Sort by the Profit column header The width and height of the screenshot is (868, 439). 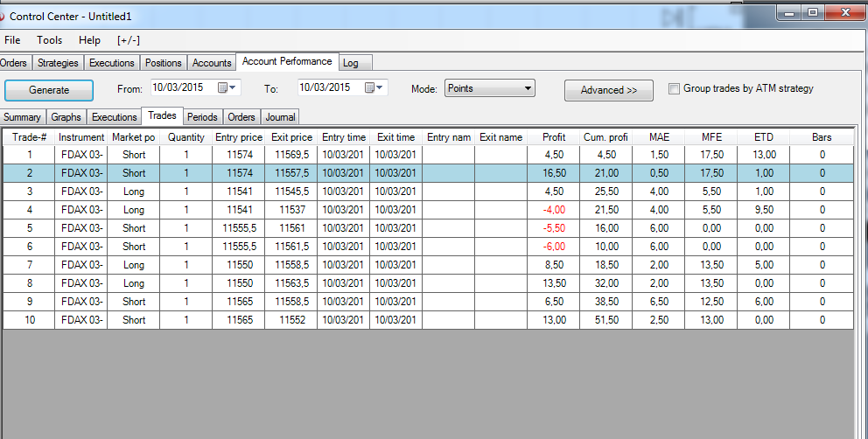[553, 137]
